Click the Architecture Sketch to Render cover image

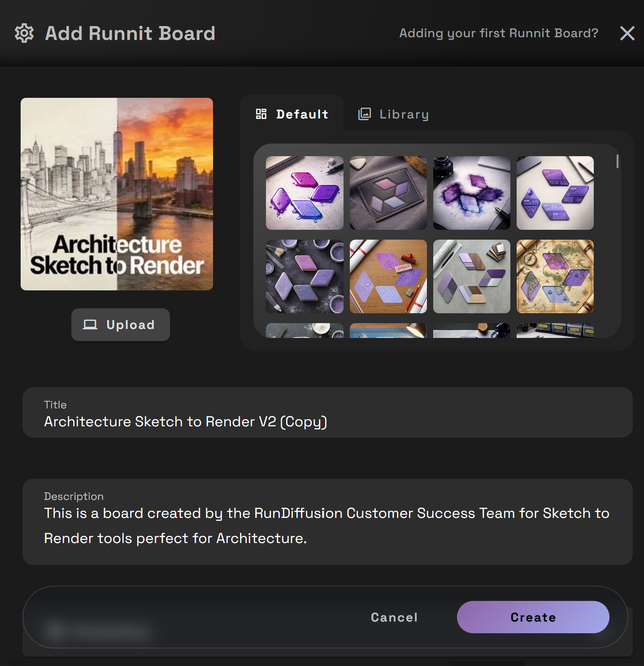coord(117,194)
